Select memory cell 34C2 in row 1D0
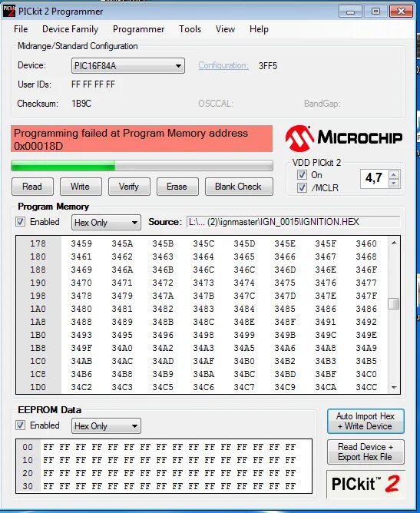 click(81, 388)
